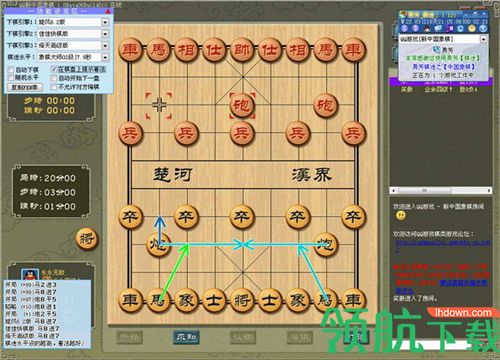Select the leftmost red 兵 pawn
This screenshot has height=360, width=500.
click(130, 133)
